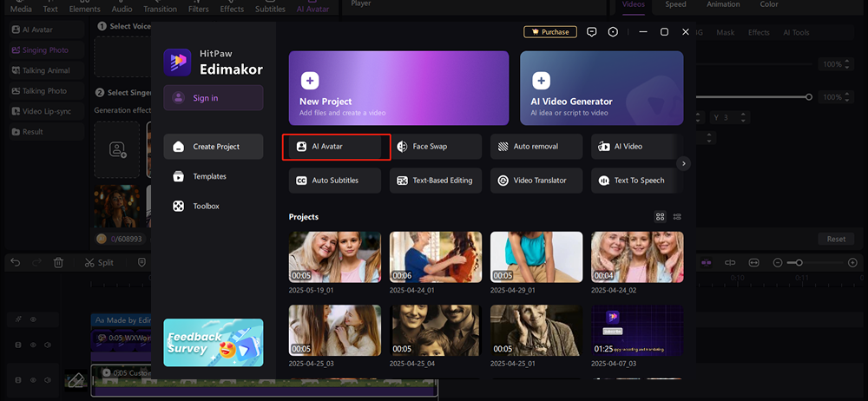
Task: Switch to the Speed tab in properties
Action: point(675,4)
